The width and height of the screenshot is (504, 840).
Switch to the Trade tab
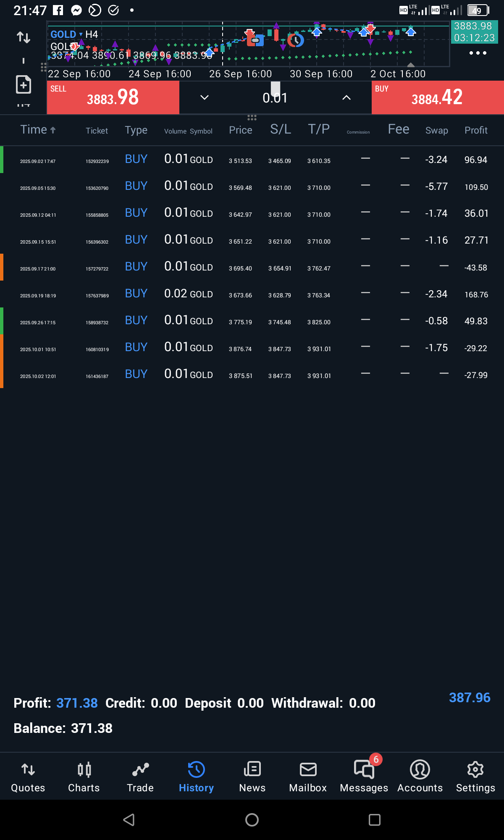click(x=140, y=777)
